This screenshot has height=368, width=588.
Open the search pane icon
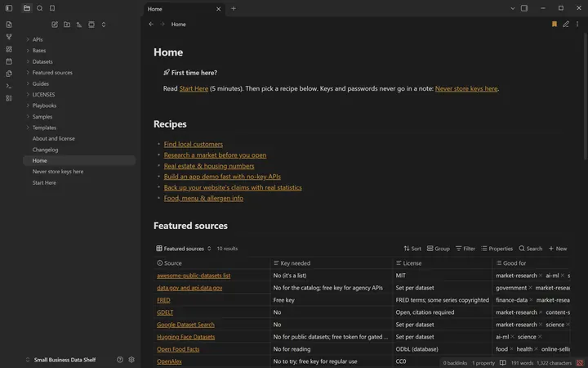[x=39, y=8]
